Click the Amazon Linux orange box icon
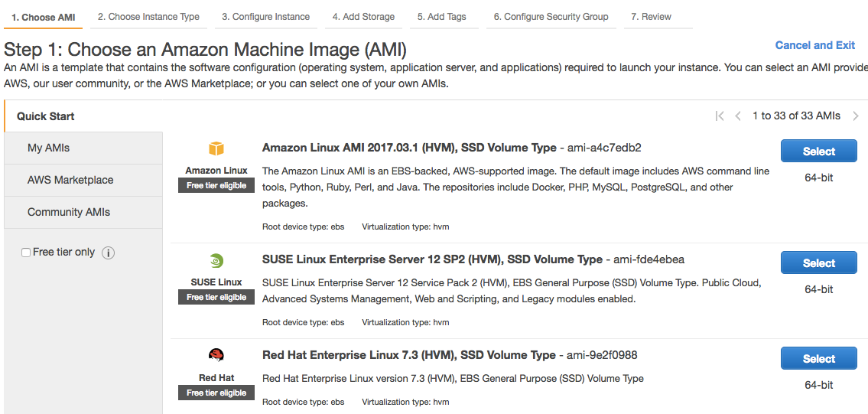Screen dimensions: 868x414 (216, 148)
